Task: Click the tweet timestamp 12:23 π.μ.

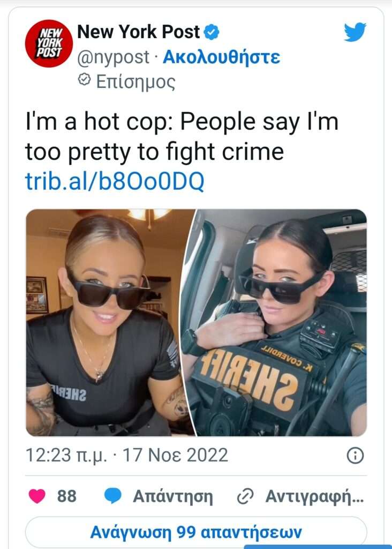Action: coord(66,456)
